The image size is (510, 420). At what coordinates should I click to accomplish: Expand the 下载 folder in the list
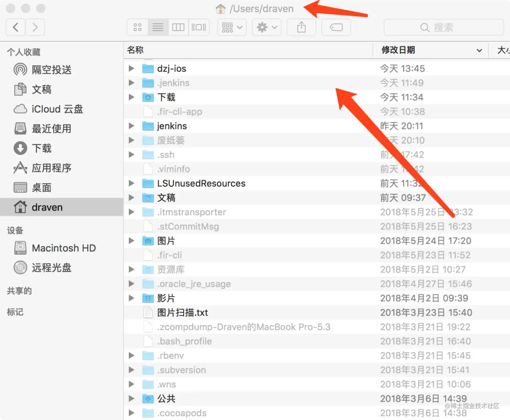pos(131,97)
